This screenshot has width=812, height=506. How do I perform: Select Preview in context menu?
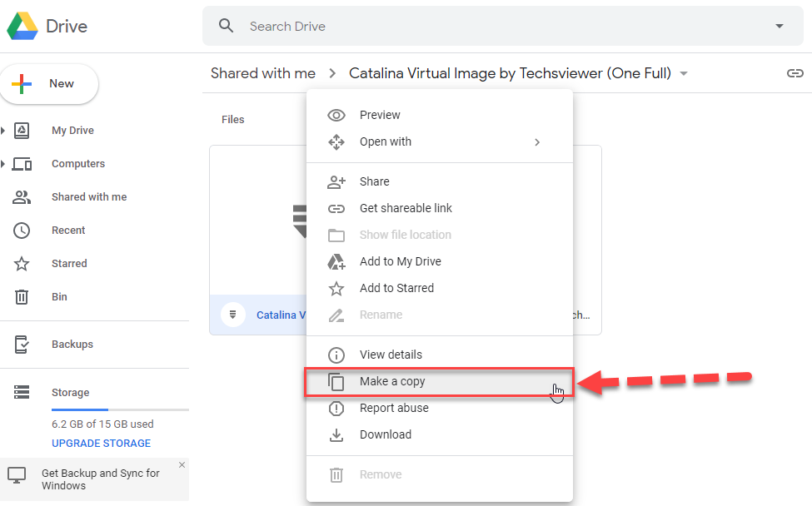(440, 115)
